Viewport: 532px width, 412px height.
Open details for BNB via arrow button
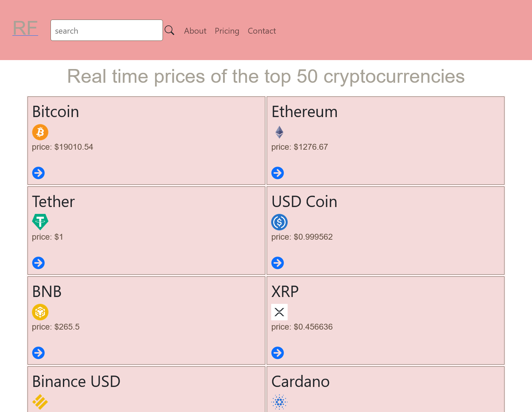tap(38, 353)
